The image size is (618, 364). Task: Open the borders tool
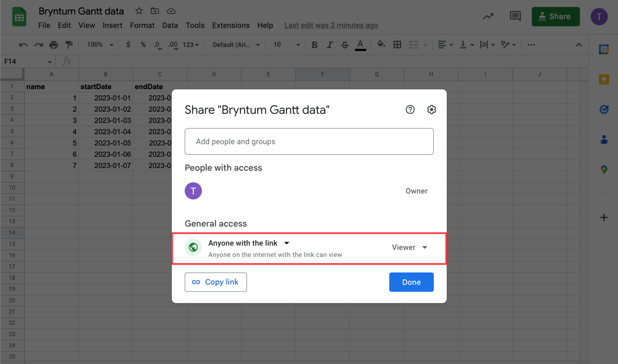point(397,45)
